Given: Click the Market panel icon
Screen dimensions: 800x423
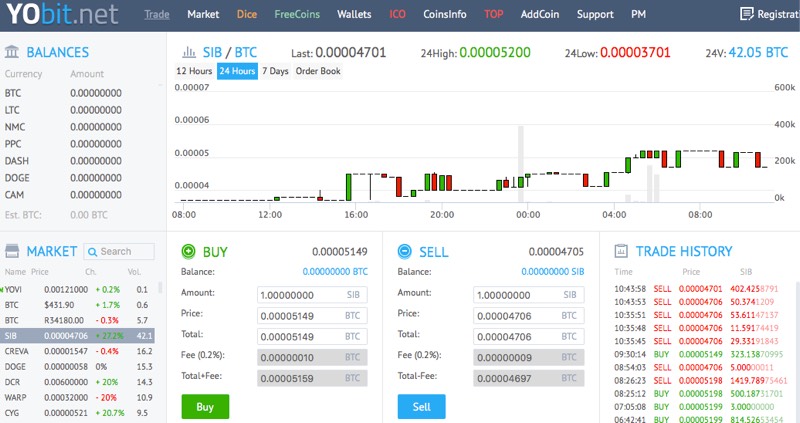Looking at the screenshot, I should pos(12,251).
